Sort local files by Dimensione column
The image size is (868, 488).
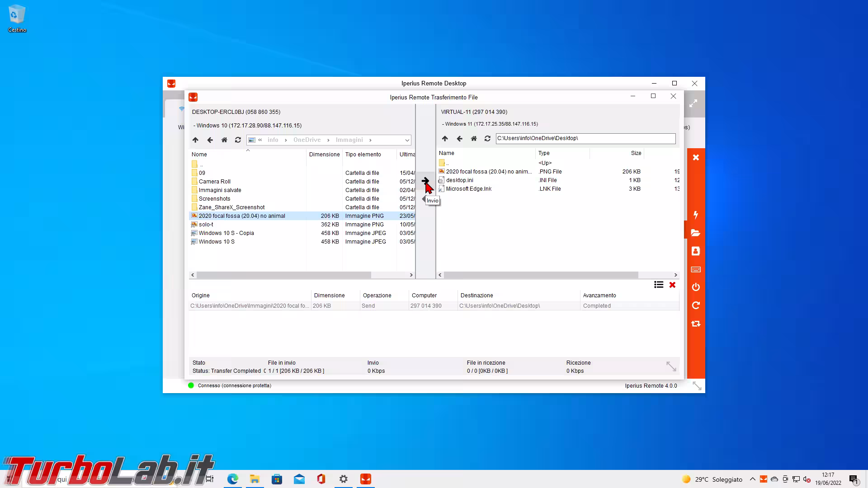(324, 155)
